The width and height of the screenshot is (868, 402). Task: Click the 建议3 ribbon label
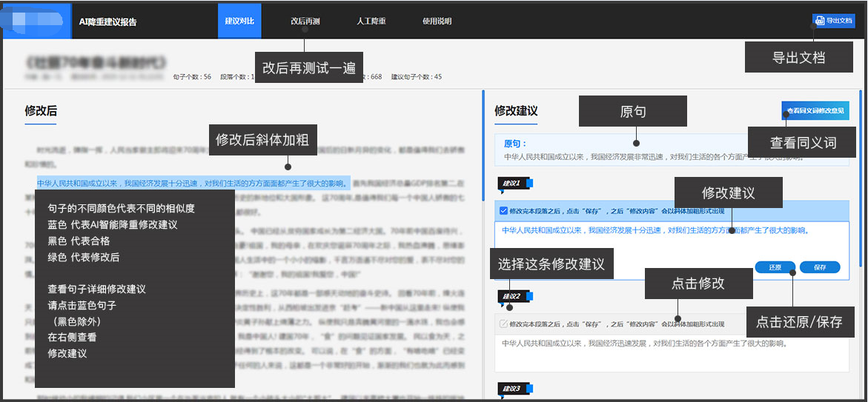(515, 389)
